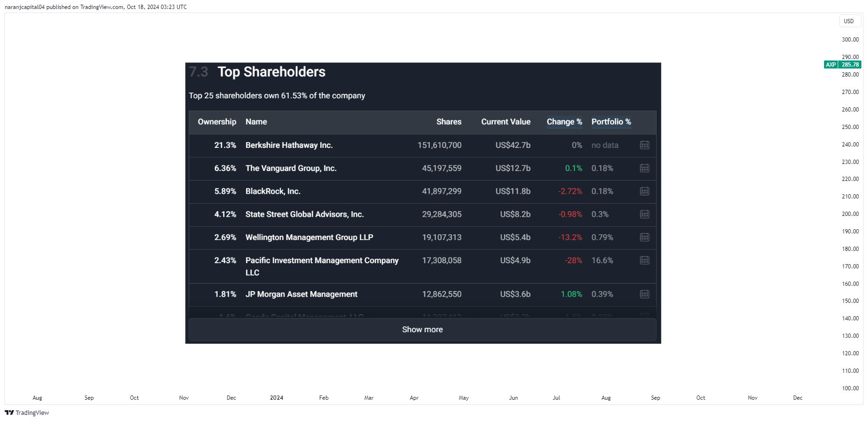The width and height of the screenshot is (868, 421).
Task: Click The Vanguard Group, Inc. name
Action: (x=291, y=168)
